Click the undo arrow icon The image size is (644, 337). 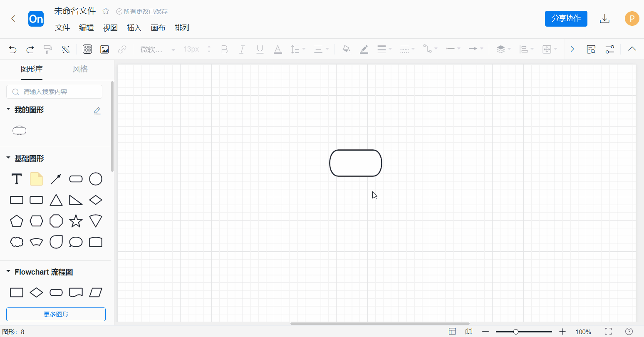(12, 50)
